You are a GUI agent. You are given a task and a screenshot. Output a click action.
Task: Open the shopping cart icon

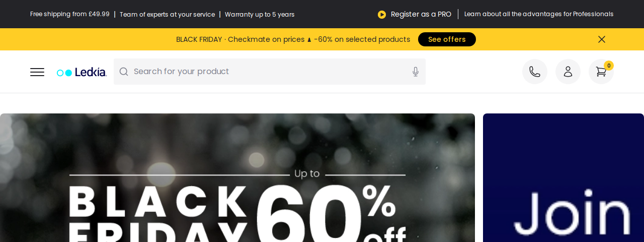tap(601, 72)
